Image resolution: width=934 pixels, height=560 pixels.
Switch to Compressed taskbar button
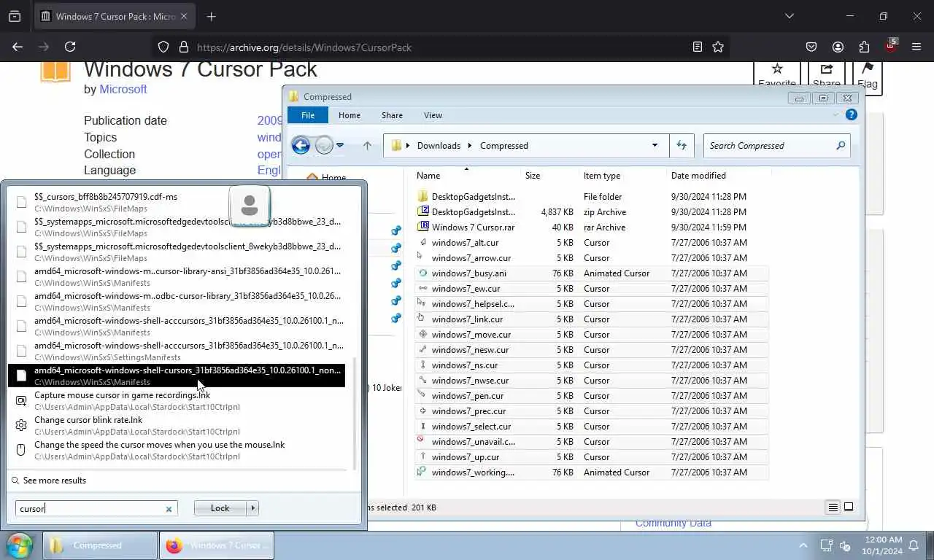(x=100, y=545)
